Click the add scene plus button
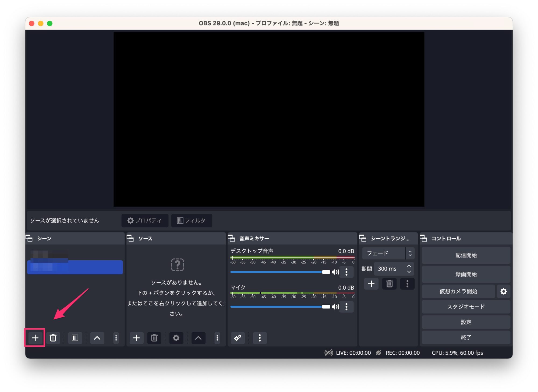The image size is (538, 392). pos(35,338)
